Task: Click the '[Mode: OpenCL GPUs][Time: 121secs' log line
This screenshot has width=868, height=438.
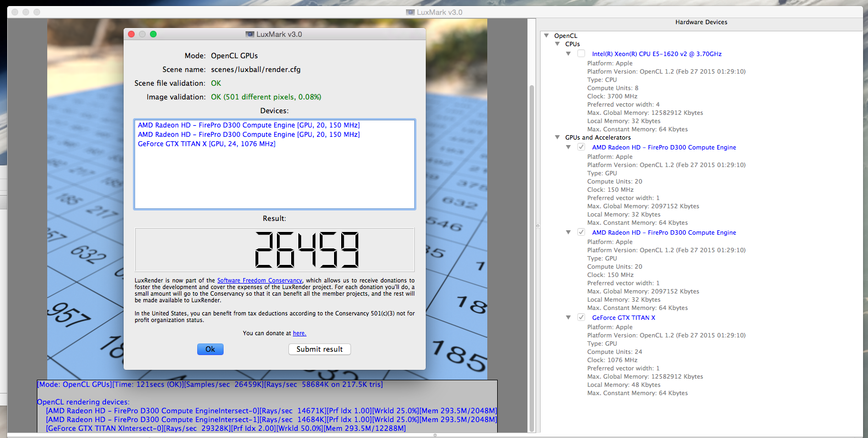Action: coord(210,385)
